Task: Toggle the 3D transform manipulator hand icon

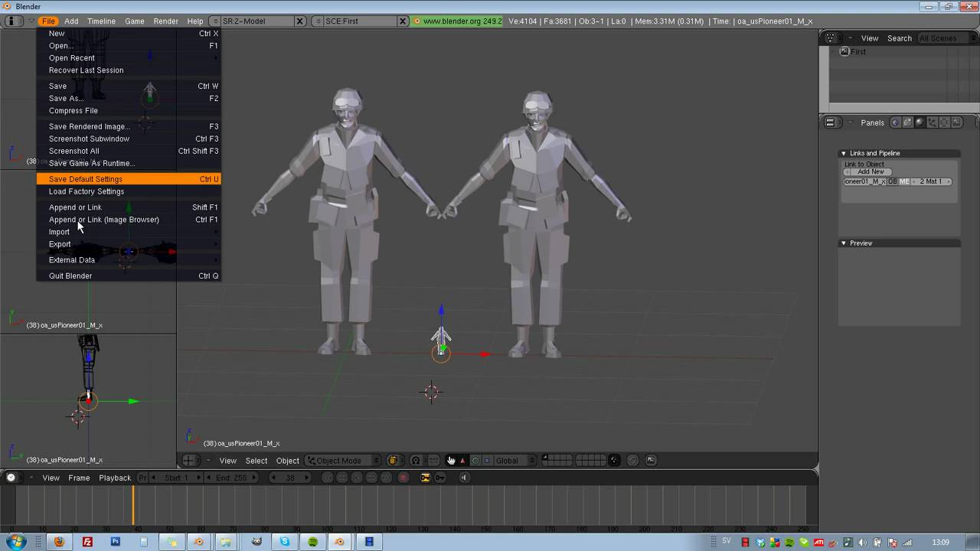Action: coord(450,461)
